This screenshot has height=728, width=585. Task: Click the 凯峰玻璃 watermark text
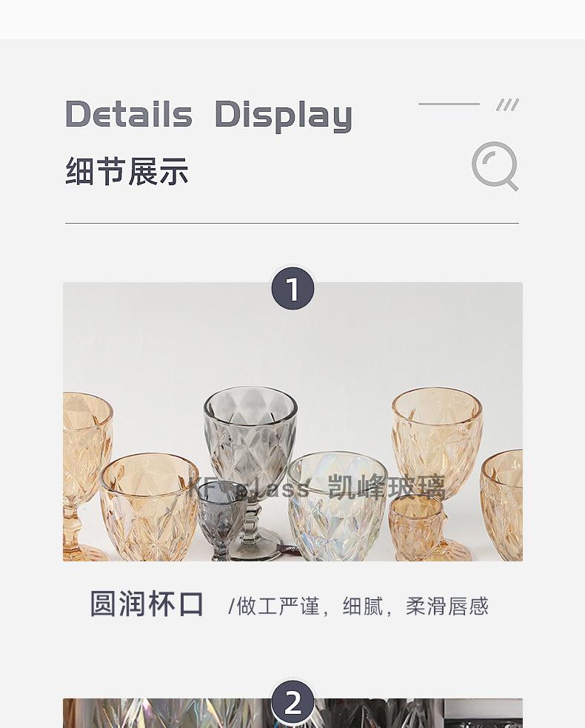point(387,487)
